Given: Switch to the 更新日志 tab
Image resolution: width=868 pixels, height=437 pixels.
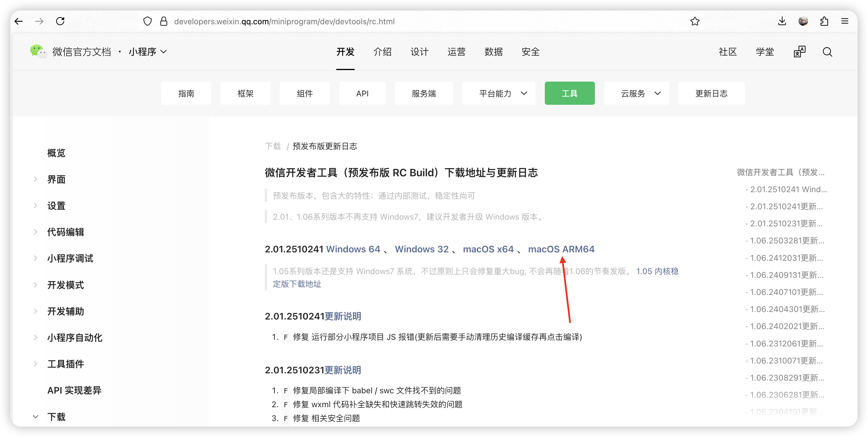Looking at the screenshot, I should 711,93.
